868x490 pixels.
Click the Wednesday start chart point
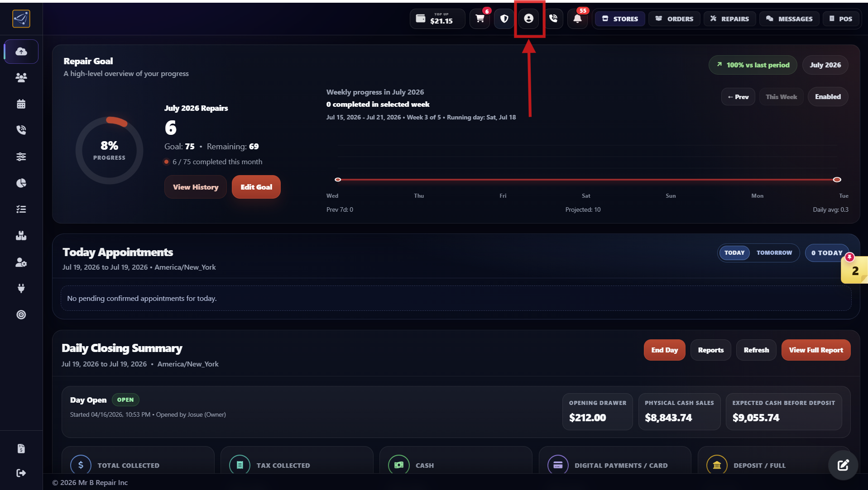tap(338, 180)
